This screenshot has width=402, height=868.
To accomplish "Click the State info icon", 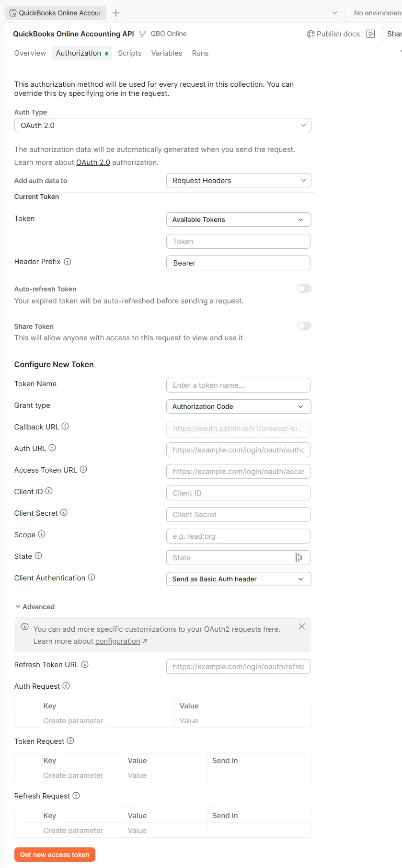I will pyautogui.click(x=38, y=556).
